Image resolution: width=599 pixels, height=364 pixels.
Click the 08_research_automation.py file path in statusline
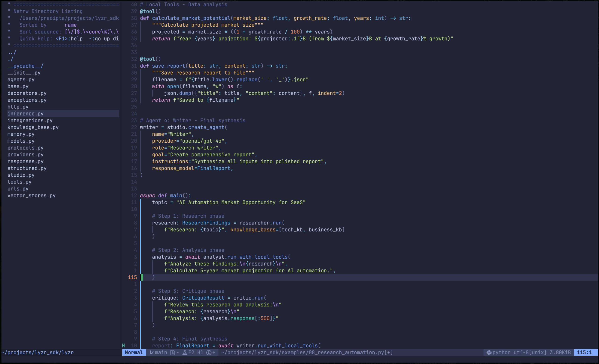tap(307, 353)
